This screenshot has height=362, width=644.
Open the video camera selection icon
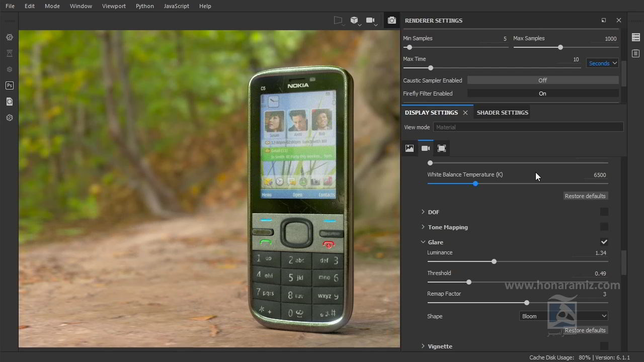coord(371,21)
